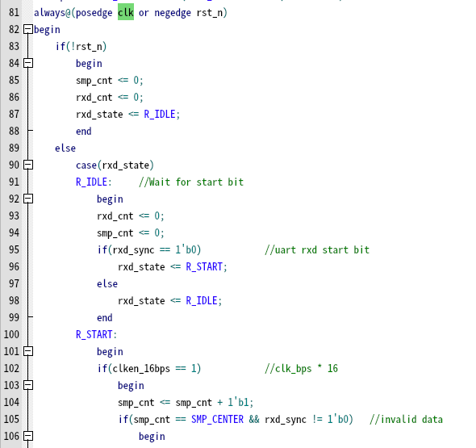Click the text 'negedge' on line 81
The image size is (476, 448).
pos(173,13)
